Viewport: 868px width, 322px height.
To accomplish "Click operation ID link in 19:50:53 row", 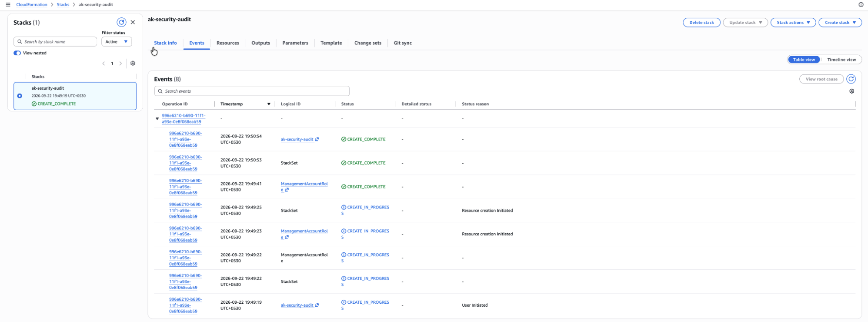I will [186, 163].
